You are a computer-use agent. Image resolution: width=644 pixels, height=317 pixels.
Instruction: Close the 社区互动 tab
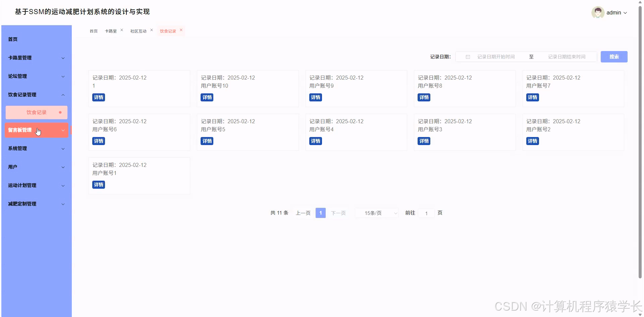click(152, 30)
